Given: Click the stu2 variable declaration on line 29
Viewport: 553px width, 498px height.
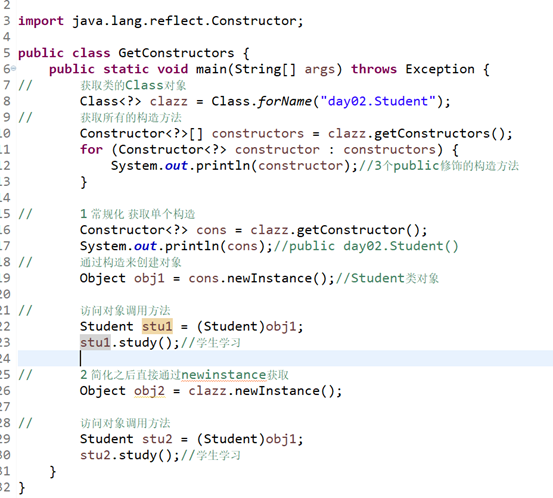Looking at the screenshot, I should [157, 439].
